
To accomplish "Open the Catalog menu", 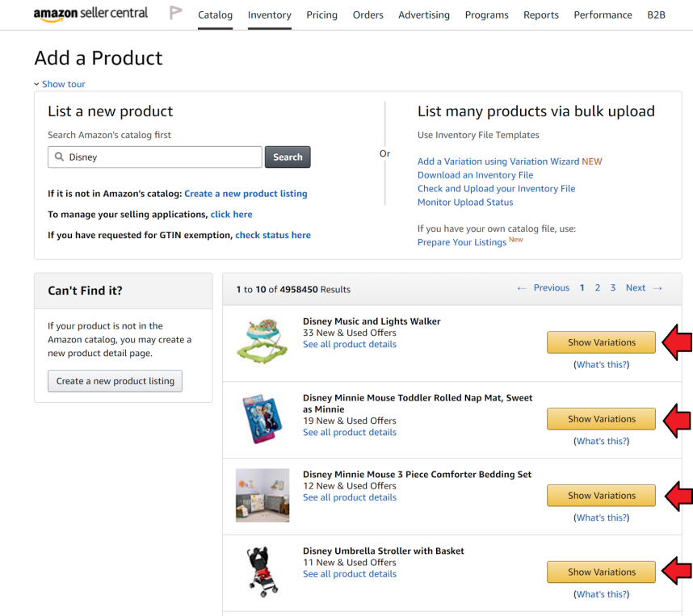I will pyautogui.click(x=215, y=15).
